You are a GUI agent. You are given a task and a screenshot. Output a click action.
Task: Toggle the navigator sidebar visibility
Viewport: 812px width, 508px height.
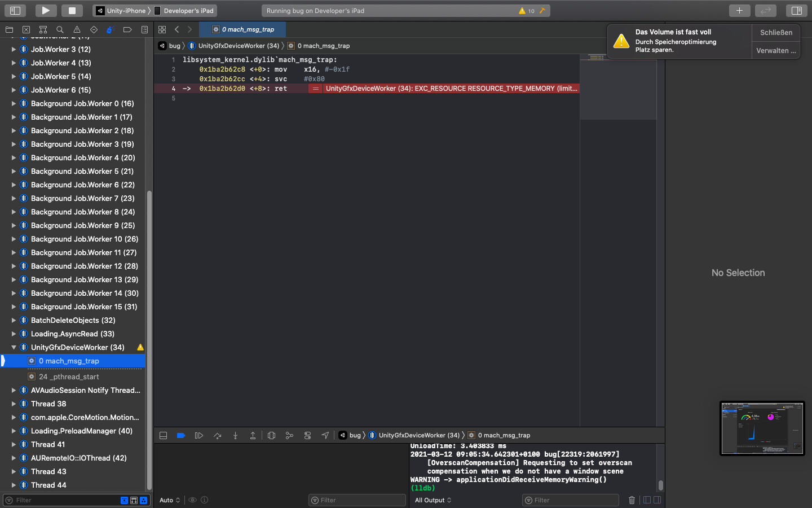click(x=15, y=10)
